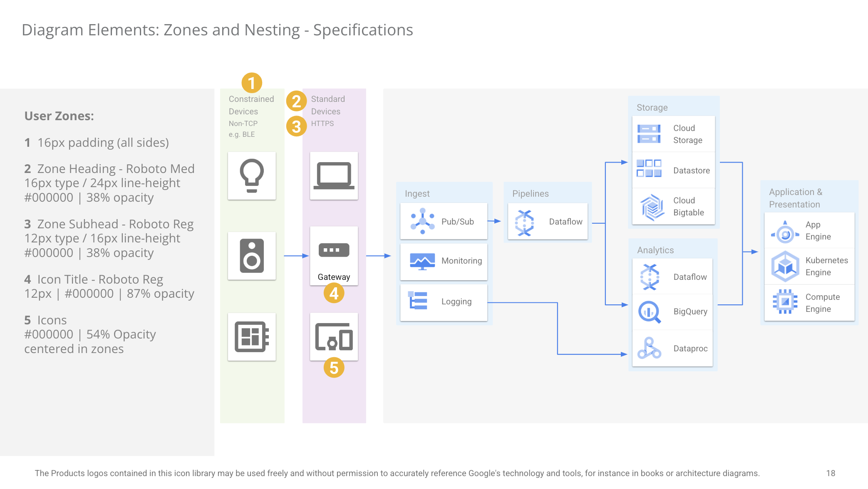Image resolution: width=868 pixels, height=489 pixels.
Task: Click the Compute Engine icon
Action: point(785,301)
